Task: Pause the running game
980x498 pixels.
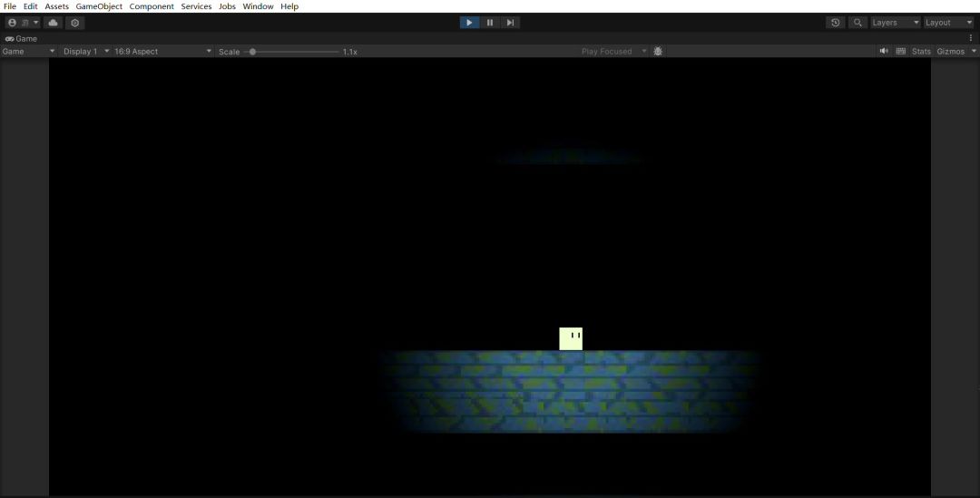Action: [x=490, y=23]
